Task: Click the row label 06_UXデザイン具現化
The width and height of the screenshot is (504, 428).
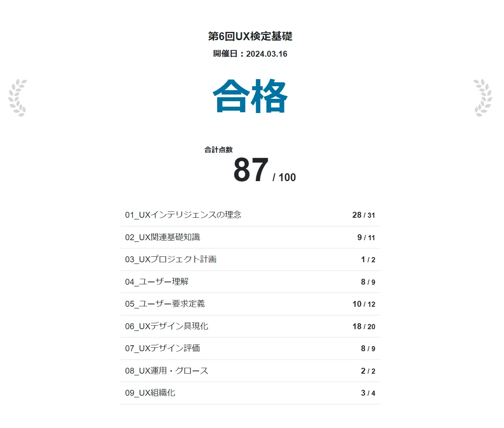Action: coord(166,326)
